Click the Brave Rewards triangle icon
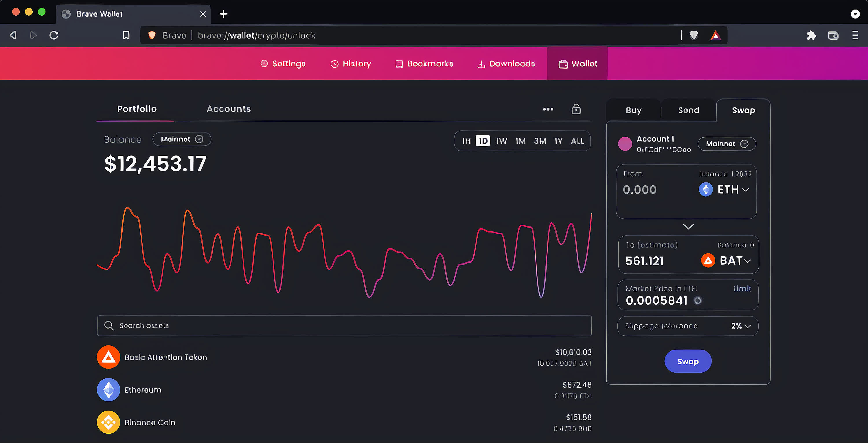The height and width of the screenshot is (443, 868). tap(715, 35)
